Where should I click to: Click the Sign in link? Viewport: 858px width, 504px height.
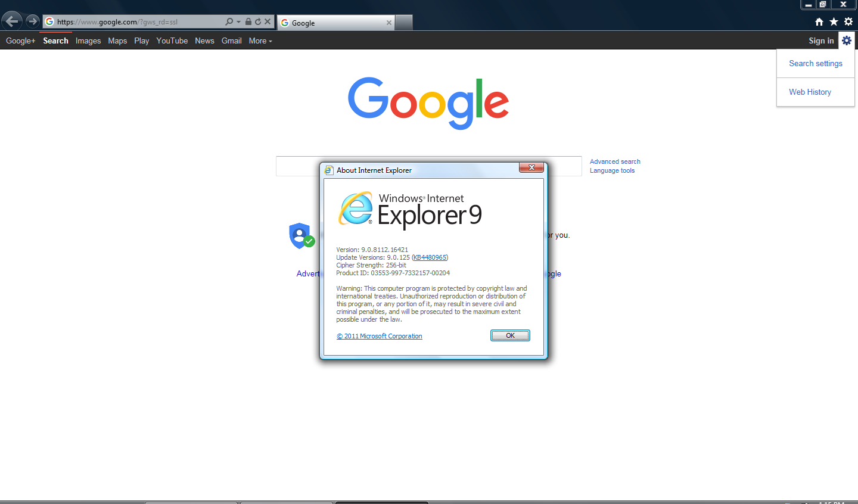pos(821,41)
